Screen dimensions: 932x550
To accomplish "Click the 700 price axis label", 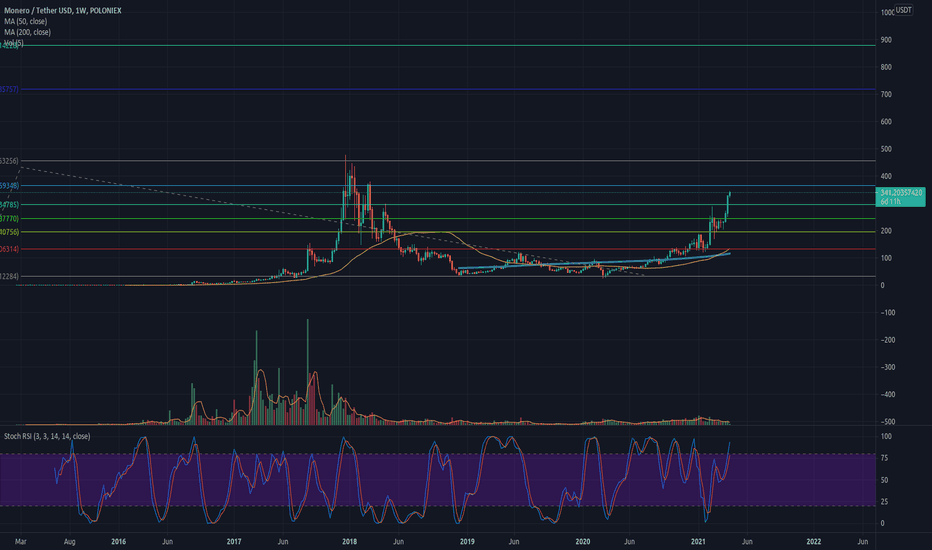I will click(886, 95).
